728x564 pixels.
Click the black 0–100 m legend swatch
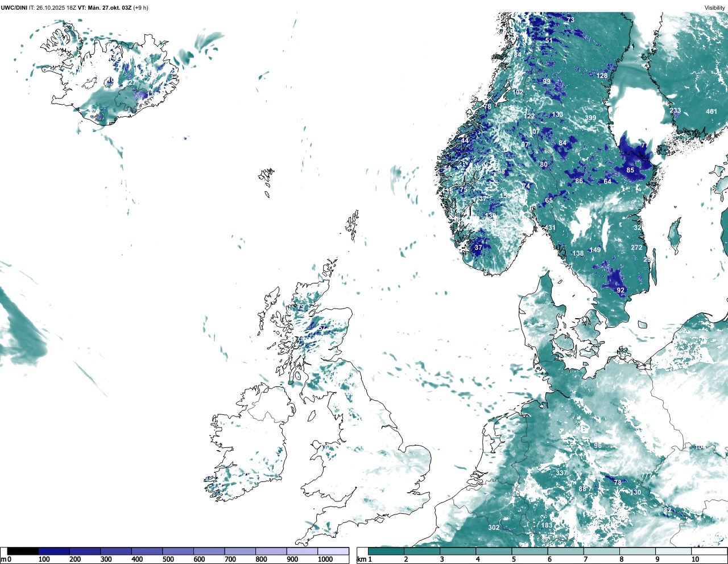point(23,551)
